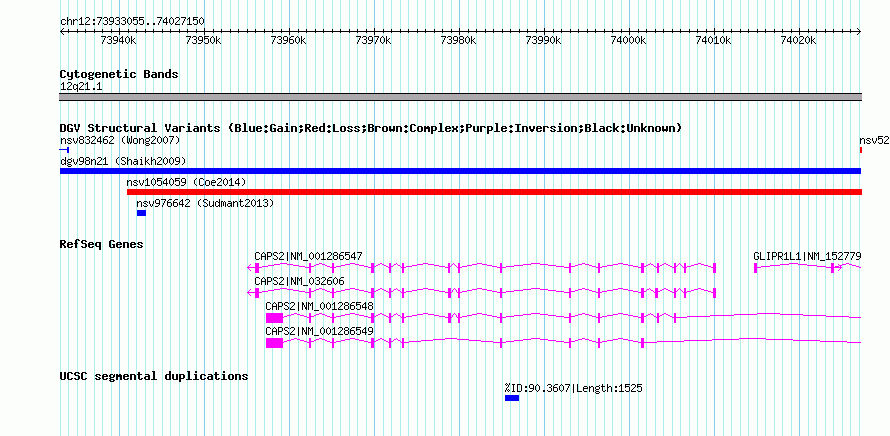Open the CAPS2|NM_001286549 transcript label
Image resolution: width=890 pixels, height=436 pixels.
320,332
